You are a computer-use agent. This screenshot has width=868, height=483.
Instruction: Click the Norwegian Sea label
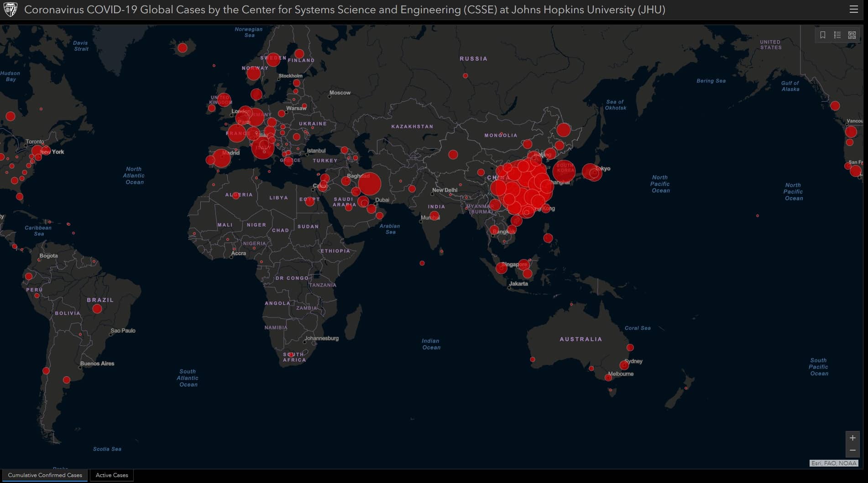click(249, 32)
